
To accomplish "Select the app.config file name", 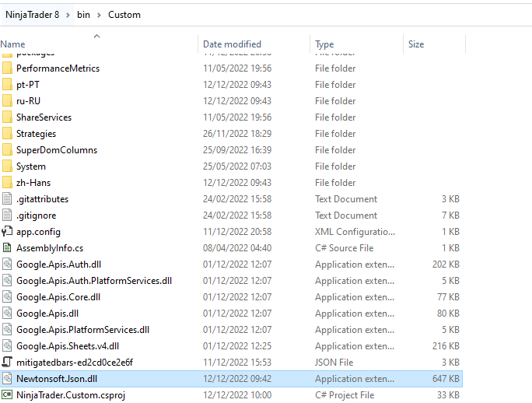I will click(38, 232).
